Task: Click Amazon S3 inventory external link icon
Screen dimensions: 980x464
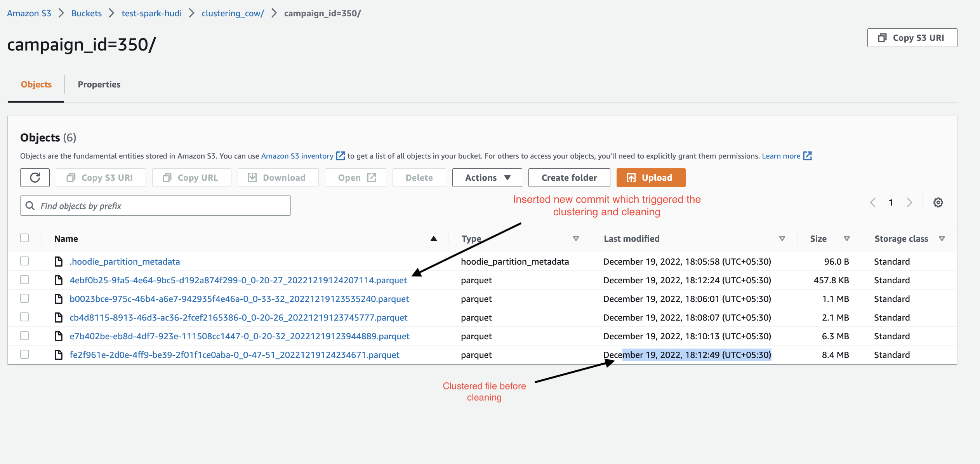Action: click(341, 156)
